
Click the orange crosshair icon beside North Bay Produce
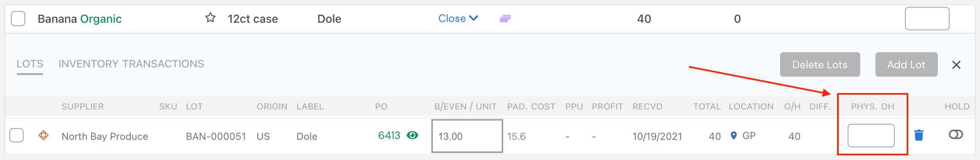(x=43, y=135)
